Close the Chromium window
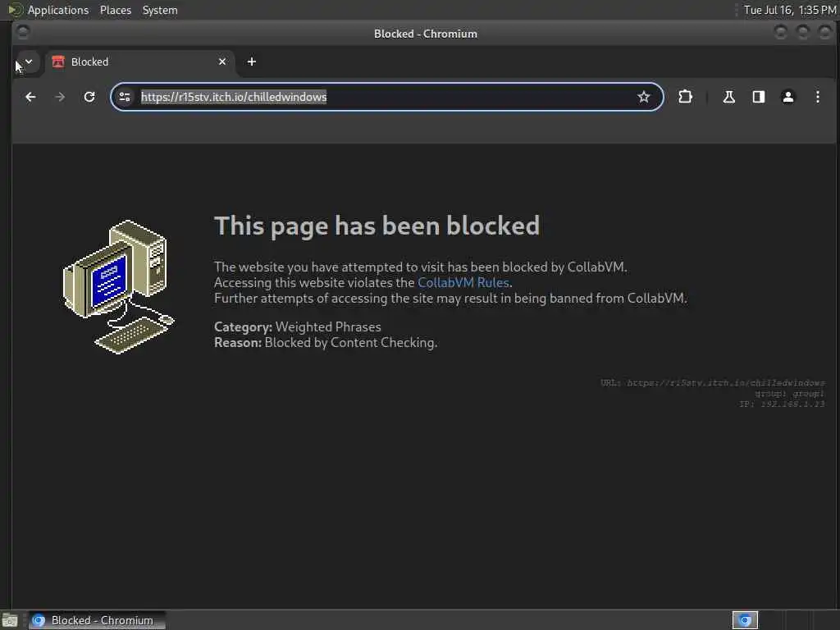840x630 pixels. pyautogui.click(x=825, y=33)
